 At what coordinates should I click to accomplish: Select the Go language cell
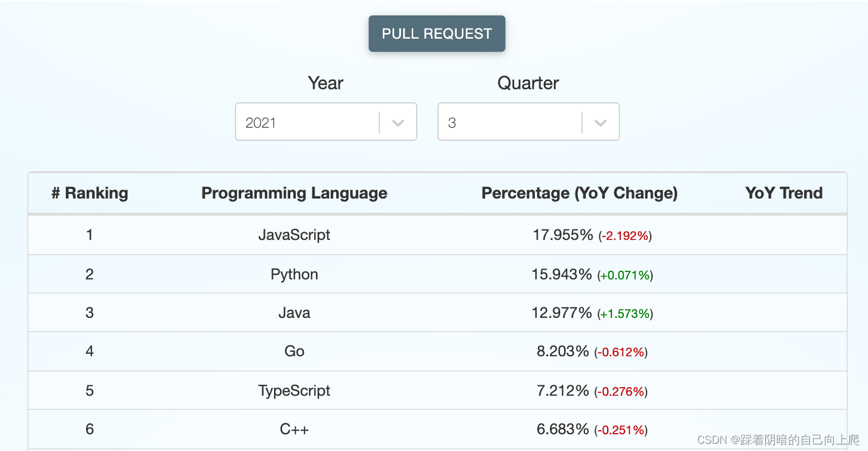click(294, 351)
